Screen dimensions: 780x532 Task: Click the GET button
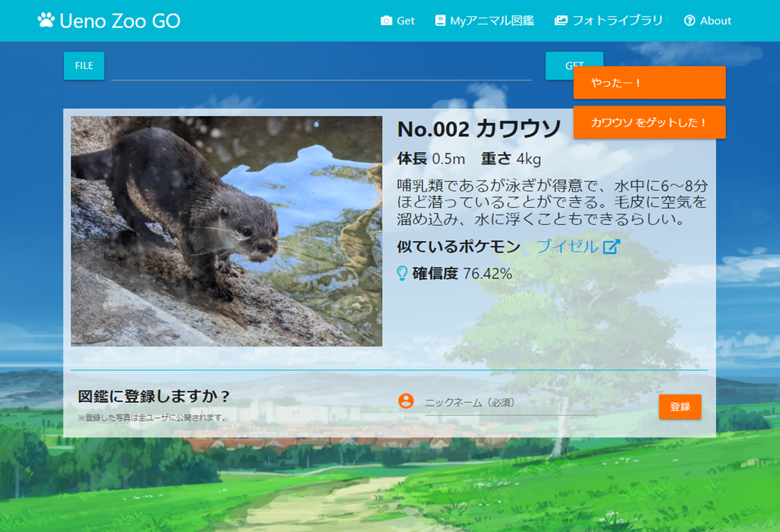tap(560, 65)
